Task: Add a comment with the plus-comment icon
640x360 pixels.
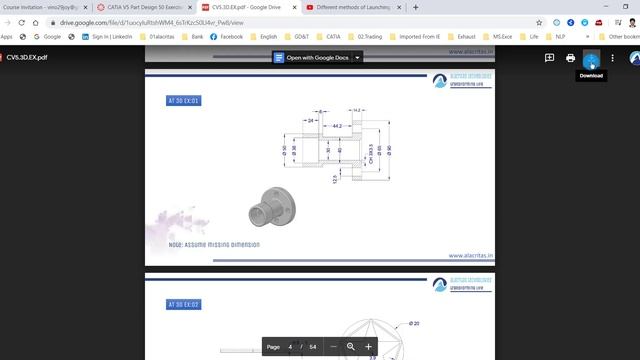Action: [x=549, y=58]
